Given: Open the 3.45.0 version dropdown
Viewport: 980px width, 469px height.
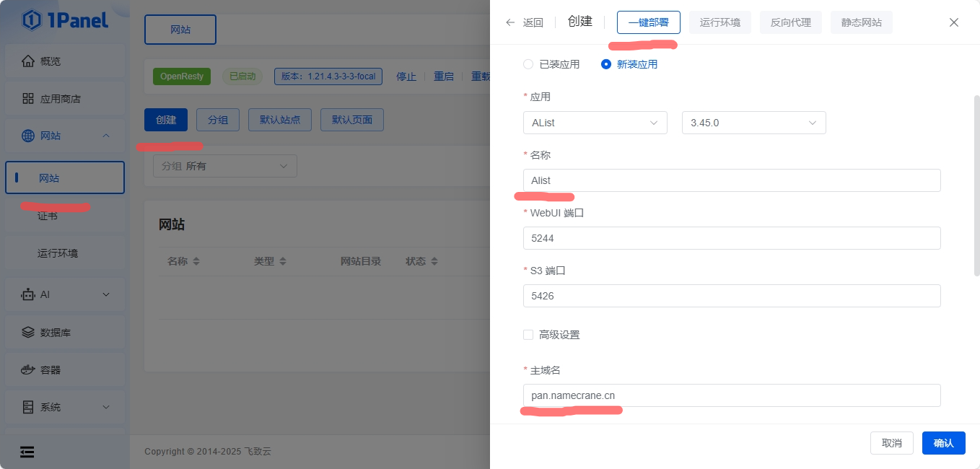Looking at the screenshot, I should [x=753, y=123].
